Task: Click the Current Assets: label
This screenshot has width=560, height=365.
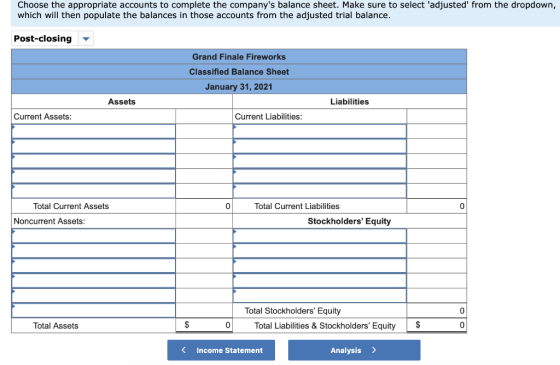Action: point(42,117)
